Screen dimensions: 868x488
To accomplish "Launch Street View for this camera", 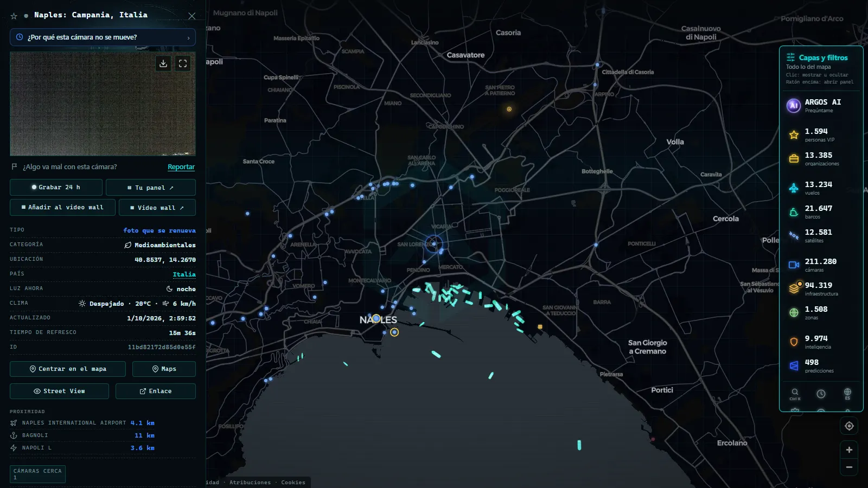I will 59,391.
